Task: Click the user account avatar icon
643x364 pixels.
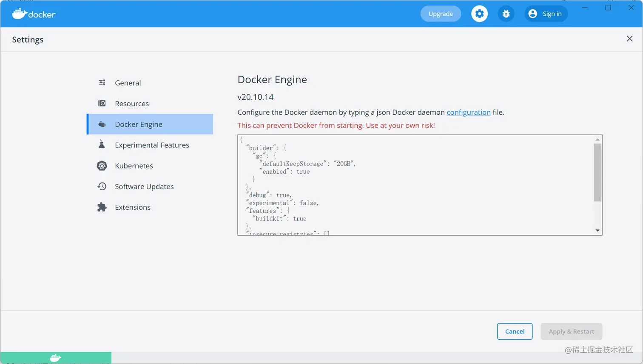Action: (x=532, y=14)
